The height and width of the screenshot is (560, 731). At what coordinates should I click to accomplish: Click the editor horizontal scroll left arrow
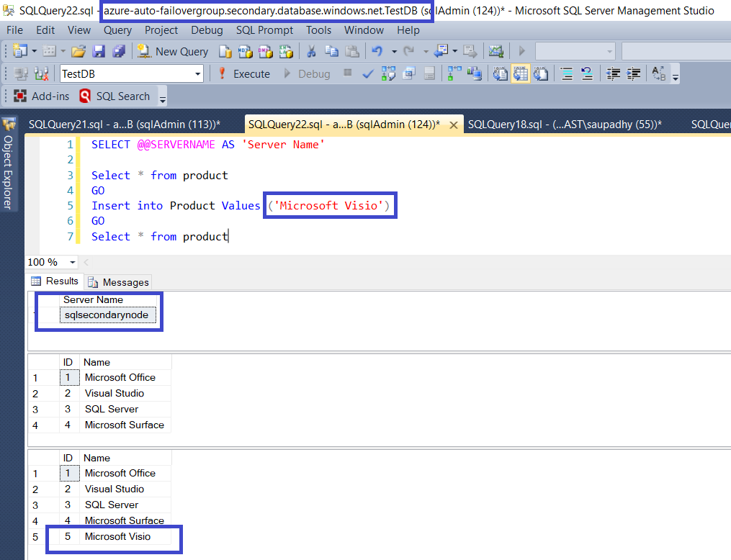coord(86,262)
